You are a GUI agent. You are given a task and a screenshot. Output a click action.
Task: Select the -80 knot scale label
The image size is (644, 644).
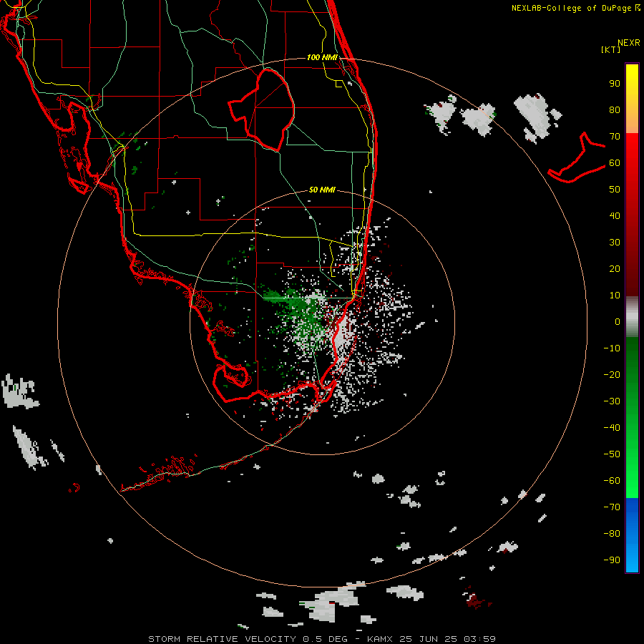612,534
